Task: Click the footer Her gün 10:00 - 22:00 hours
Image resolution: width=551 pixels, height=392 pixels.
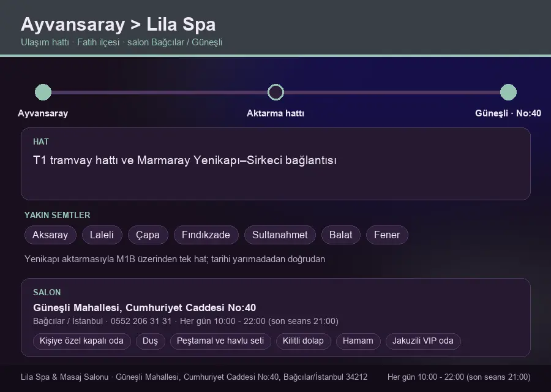Action: pyautogui.click(x=459, y=377)
